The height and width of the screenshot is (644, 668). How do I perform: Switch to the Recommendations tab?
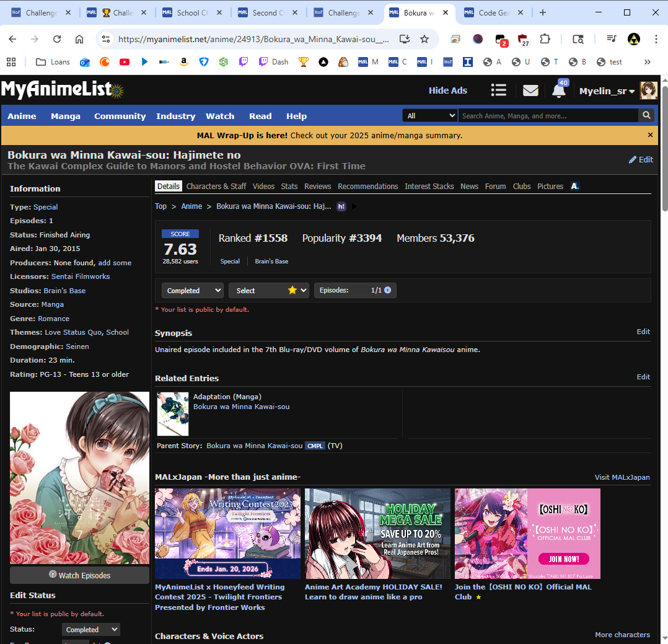pyautogui.click(x=367, y=186)
